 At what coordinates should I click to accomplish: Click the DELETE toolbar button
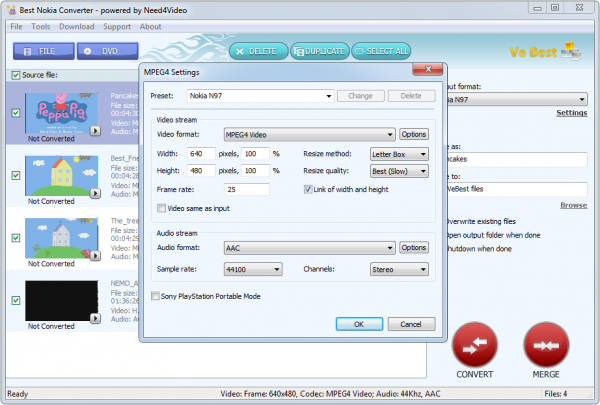259,51
